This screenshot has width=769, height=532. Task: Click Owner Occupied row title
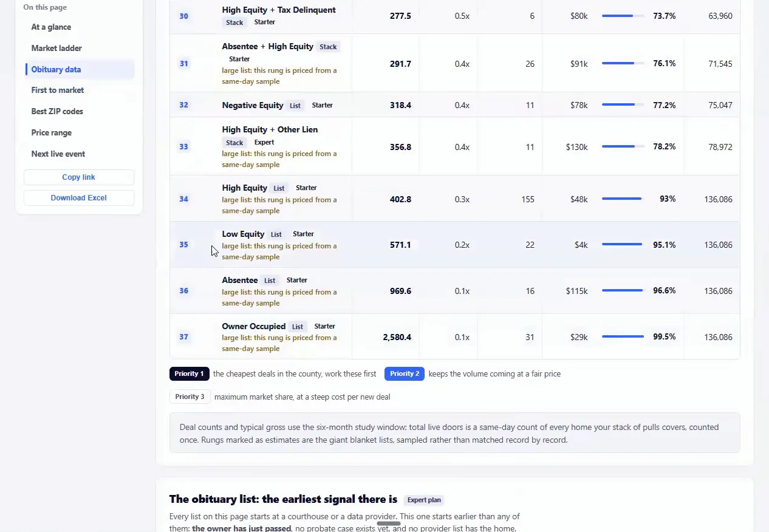[x=254, y=326]
